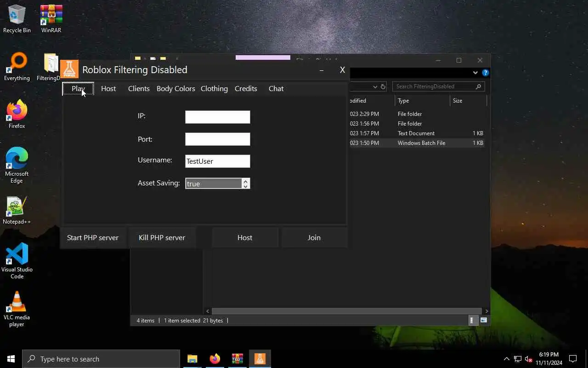The image size is (588, 368).
Task: Open the Everything search desktop icon
Action: 17,67
